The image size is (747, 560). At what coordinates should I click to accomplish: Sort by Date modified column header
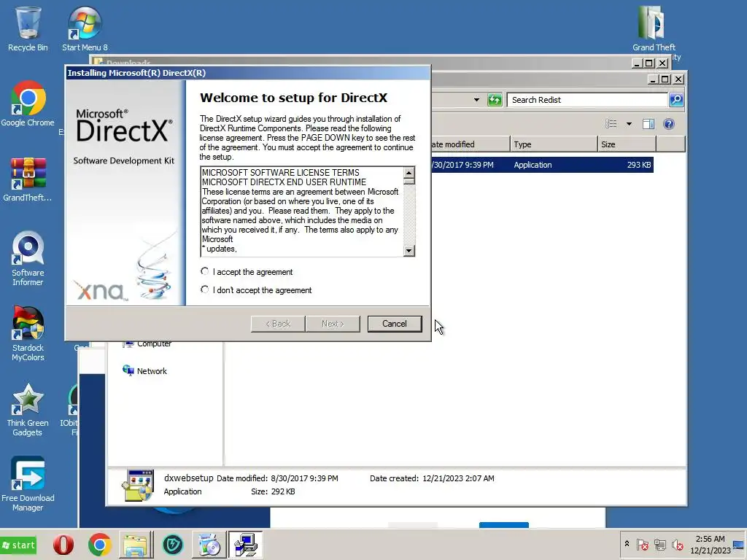[470, 144]
